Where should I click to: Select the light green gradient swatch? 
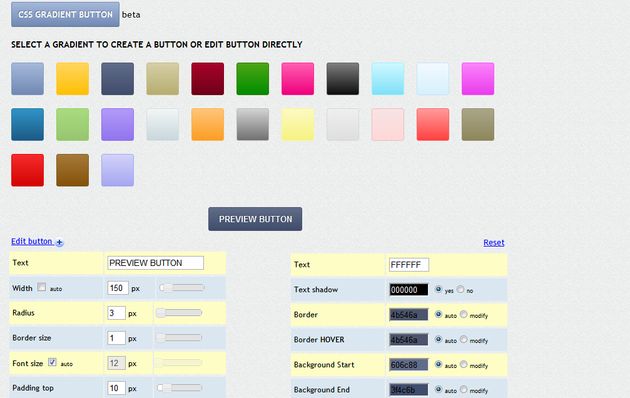[x=73, y=125]
